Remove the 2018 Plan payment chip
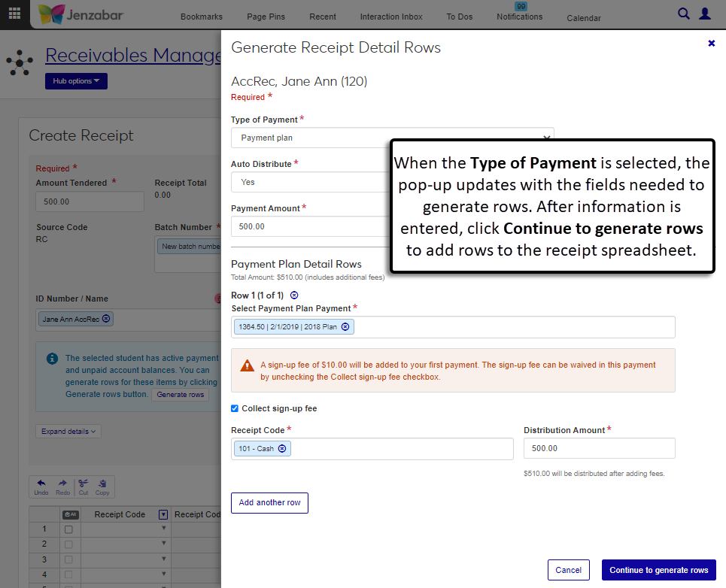Image resolution: width=726 pixels, height=588 pixels. (x=345, y=326)
